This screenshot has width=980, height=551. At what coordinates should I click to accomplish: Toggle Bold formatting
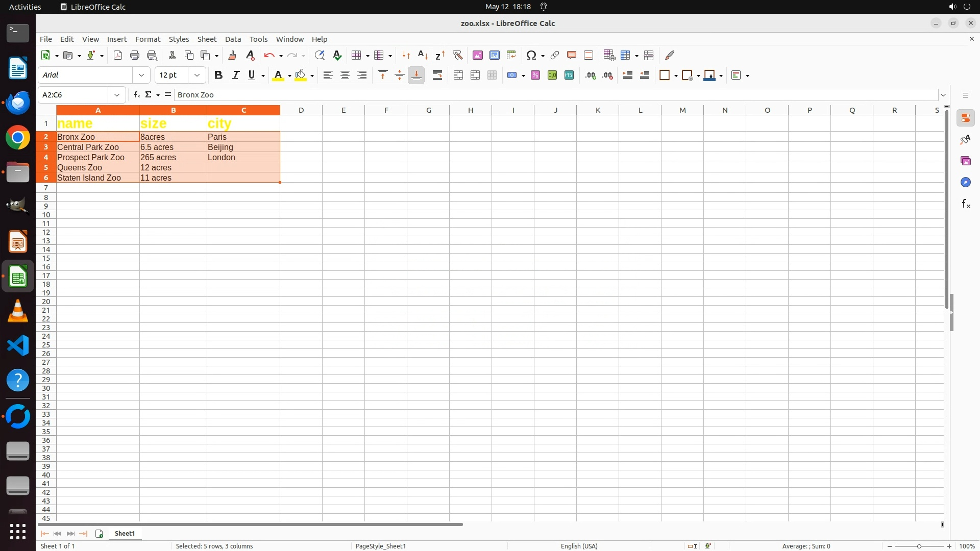[x=218, y=76]
